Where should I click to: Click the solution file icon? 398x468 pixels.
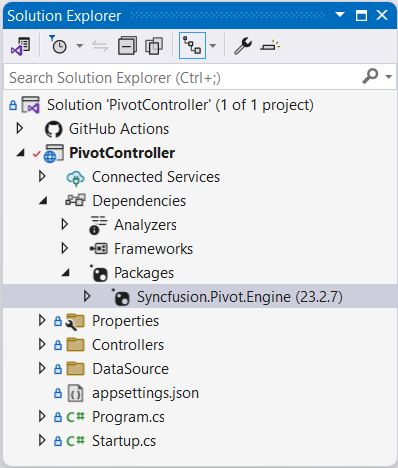click(31, 105)
